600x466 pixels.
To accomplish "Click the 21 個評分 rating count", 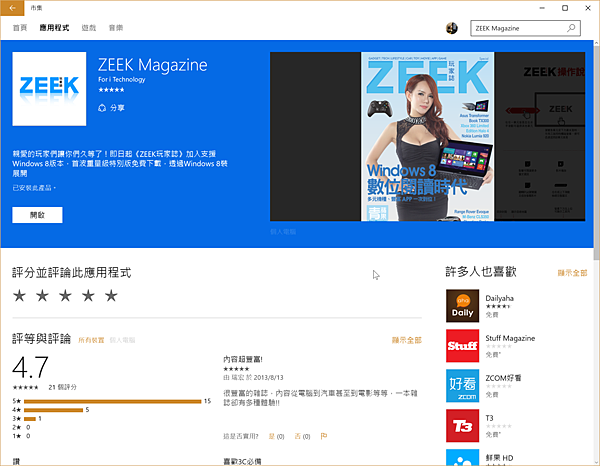I will point(62,387).
